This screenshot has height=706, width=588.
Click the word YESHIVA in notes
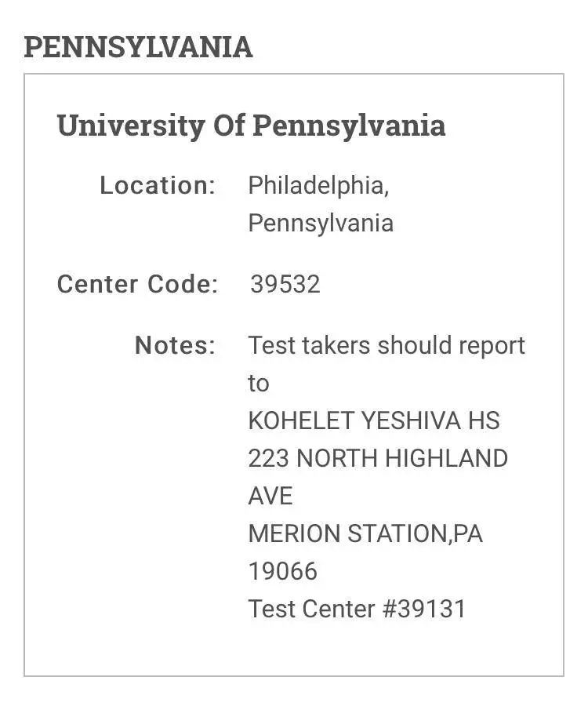(411, 420)
